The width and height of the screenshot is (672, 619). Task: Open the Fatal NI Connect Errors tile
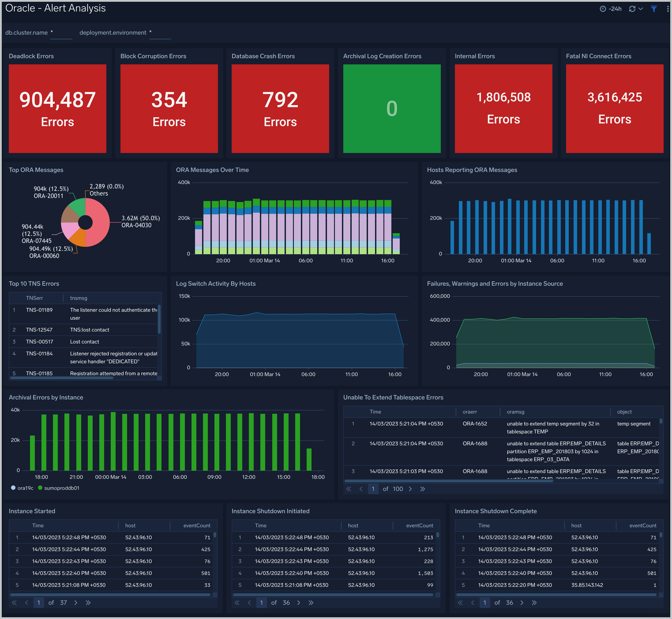click(615, 108)
